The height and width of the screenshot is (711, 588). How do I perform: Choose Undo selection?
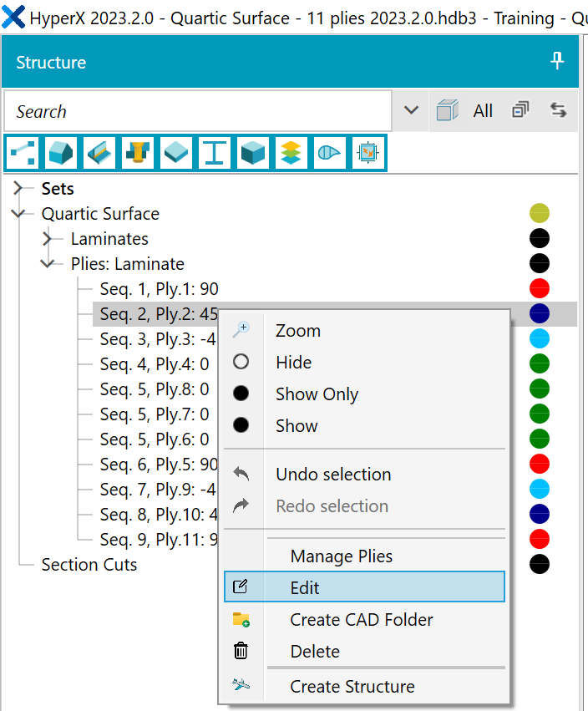333,475
